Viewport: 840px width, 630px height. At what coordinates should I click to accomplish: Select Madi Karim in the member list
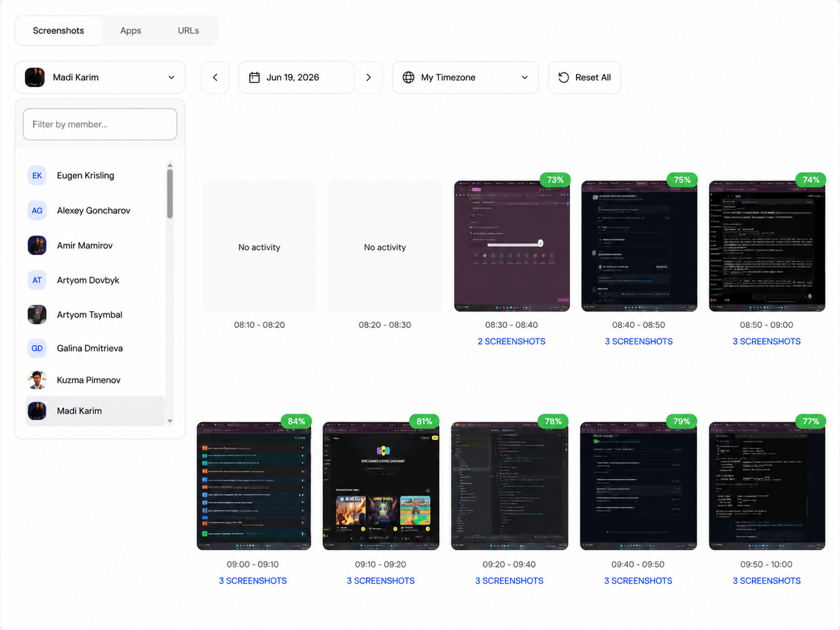[x=95, y=411]
